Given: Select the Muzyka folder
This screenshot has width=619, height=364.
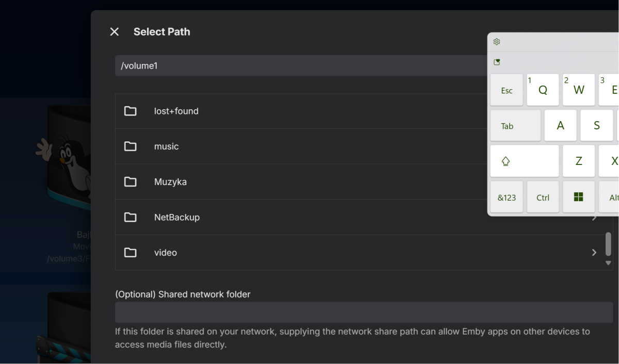Looking at the screenshot, I should (x=170, y=182).
